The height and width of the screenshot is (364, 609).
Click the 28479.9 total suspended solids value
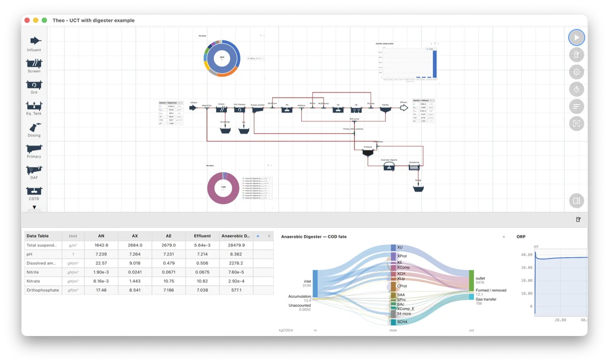pyautogui.click(x=236, y=245)
